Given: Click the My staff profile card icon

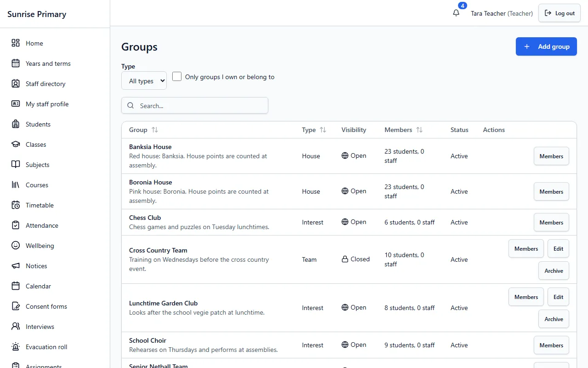Looking at the screenshot, I should [x=16, y=104].
